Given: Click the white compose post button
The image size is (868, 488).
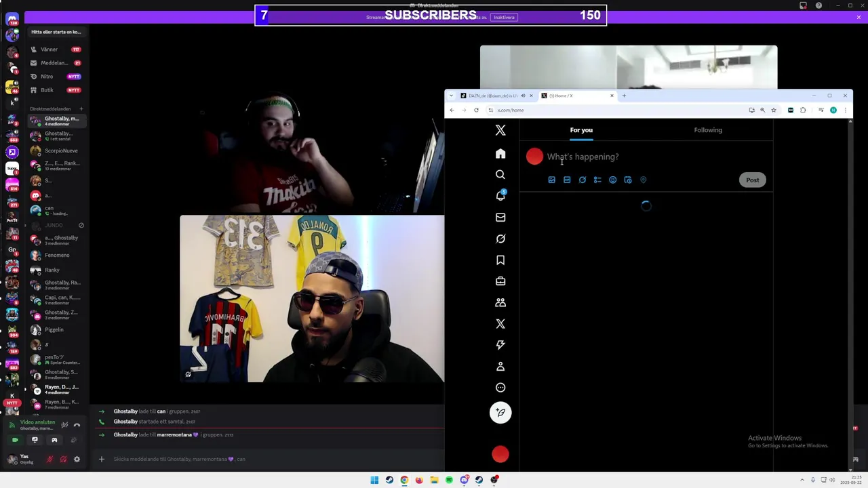Looking at the screenshot, I should click(x=500, y=413).
